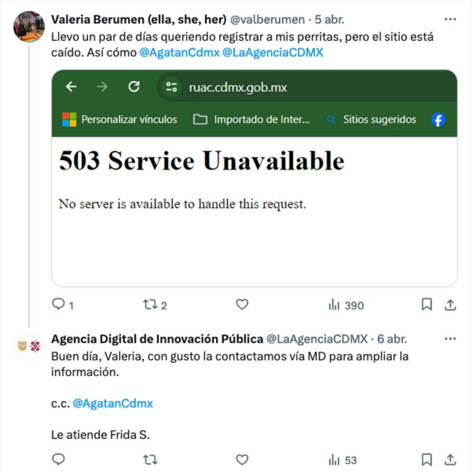Reply to Valeria Berumen's tweet

coord(63,304)
